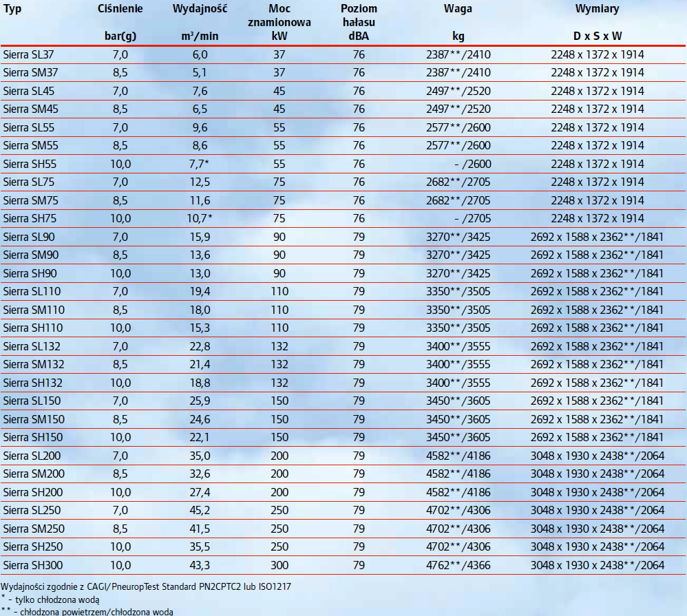This screenshot has width=687, height=616.
Task: Click the 'Wymiary' column header
Action: click(598, 9)
